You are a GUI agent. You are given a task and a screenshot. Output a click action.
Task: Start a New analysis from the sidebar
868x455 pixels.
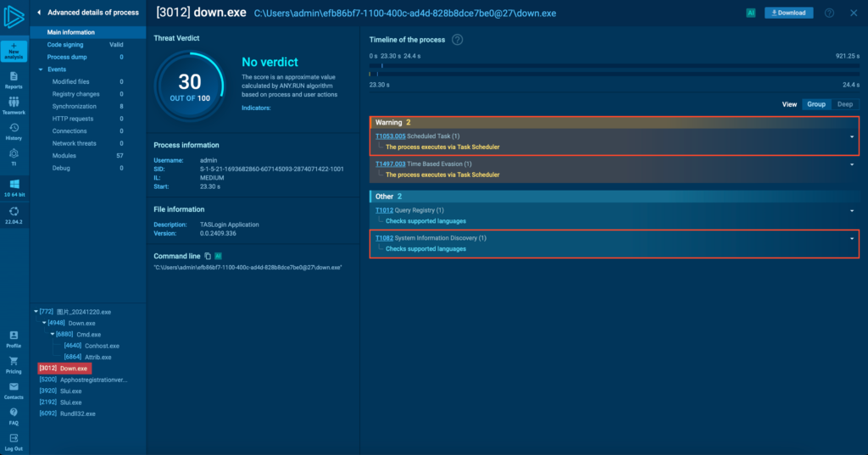coord(14,50)
